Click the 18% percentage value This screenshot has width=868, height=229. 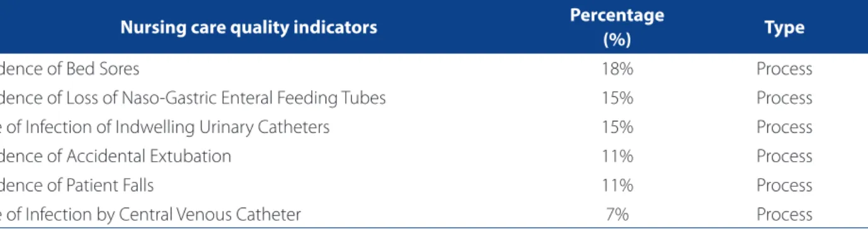tap(617, 69)
